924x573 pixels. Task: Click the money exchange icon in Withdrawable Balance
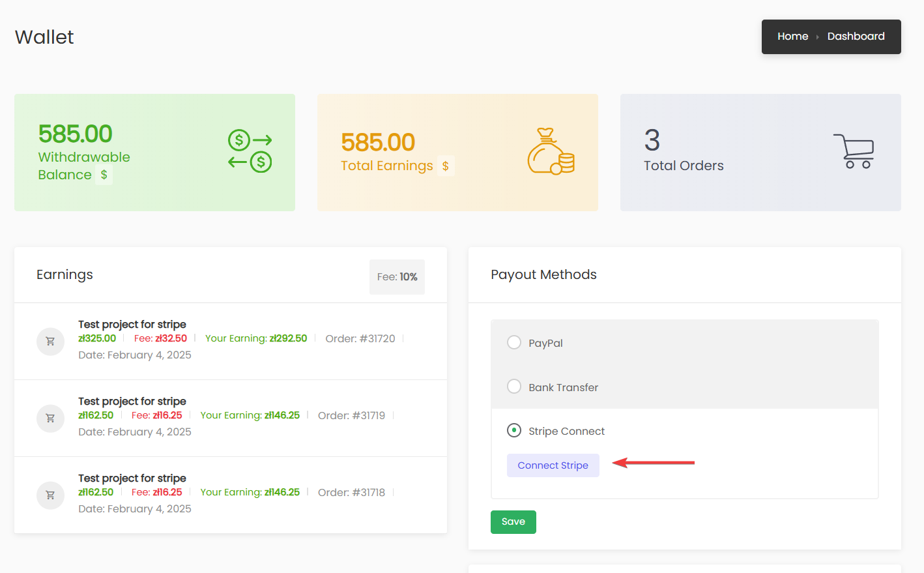pos(250,151)
